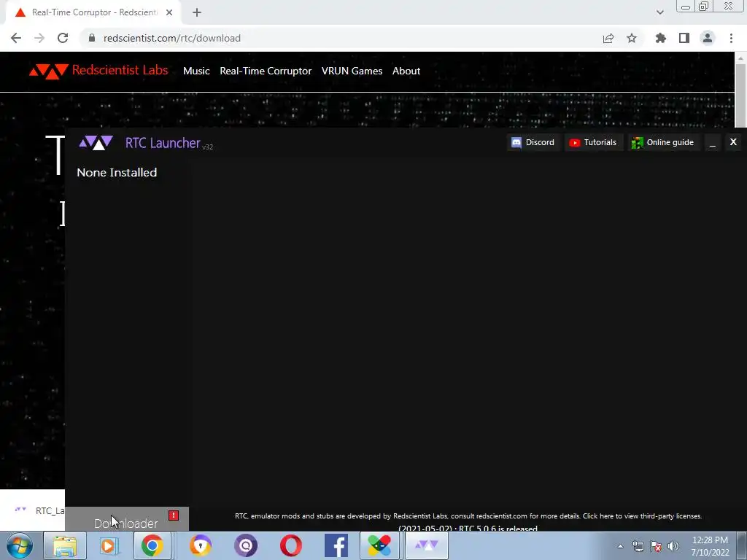Switch to RTC Launcher in the taskbar
The width and height of the screenshot is (747, 560).
tap(426, 545)
